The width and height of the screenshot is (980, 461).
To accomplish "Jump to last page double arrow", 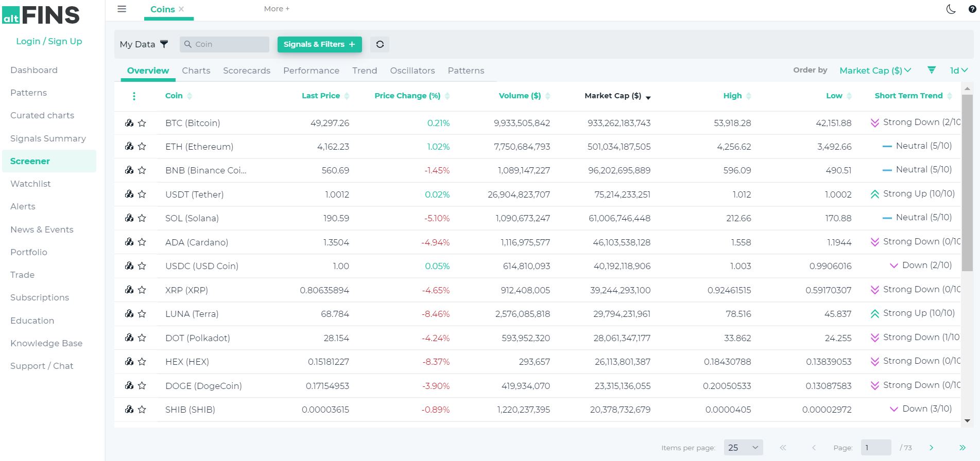I will tap(962, 448).
